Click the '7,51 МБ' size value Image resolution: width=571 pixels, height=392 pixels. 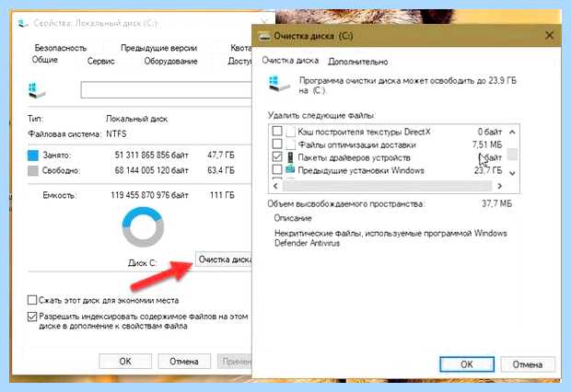[487, 144]
